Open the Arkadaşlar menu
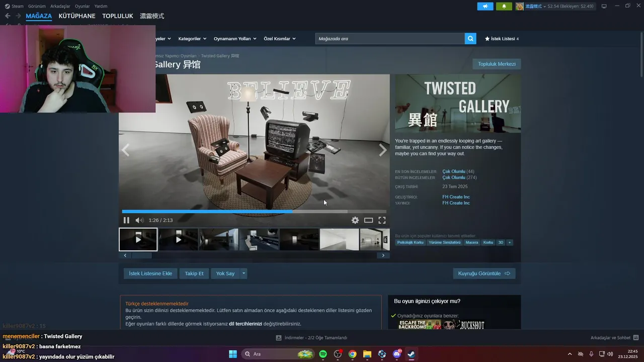This screenshot has width=644, height=362. coord(60,6)
